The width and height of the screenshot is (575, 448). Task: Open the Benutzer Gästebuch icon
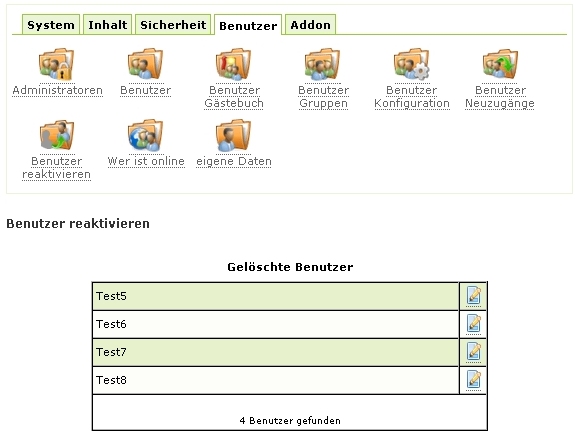click(x=234, y=64)
